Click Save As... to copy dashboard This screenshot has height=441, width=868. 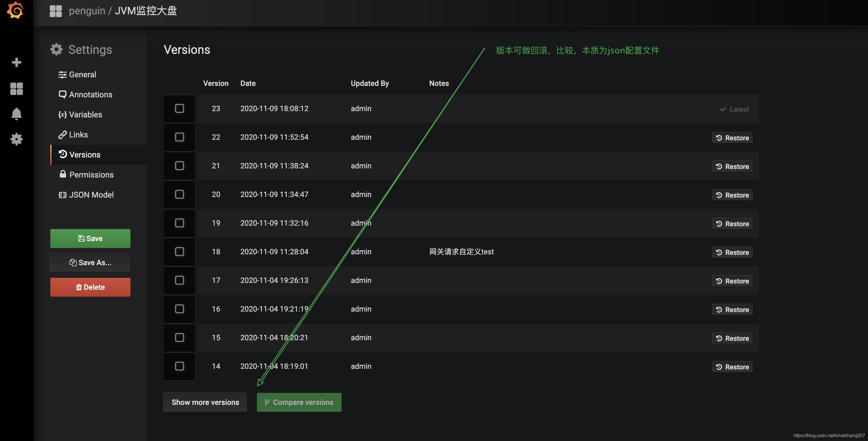tap(90, 263)
